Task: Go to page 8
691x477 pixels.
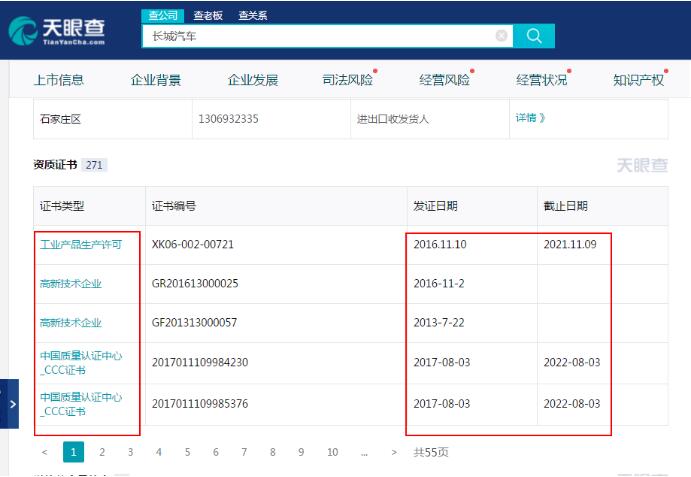Action: pyautogui.click(x=272, y=452)
